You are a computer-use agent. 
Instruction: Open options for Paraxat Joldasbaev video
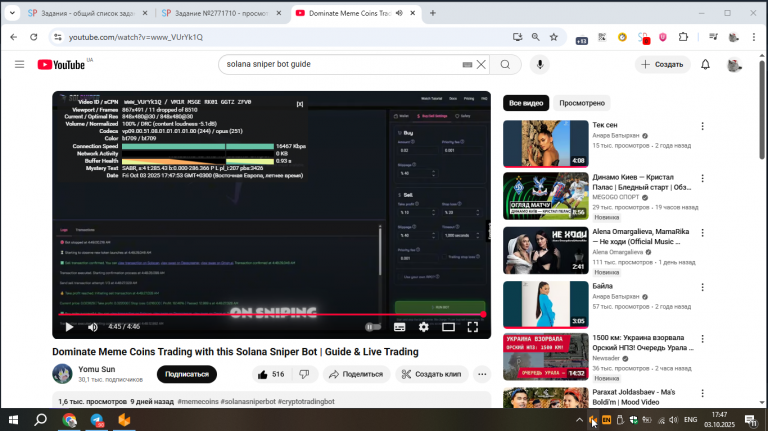702,393
